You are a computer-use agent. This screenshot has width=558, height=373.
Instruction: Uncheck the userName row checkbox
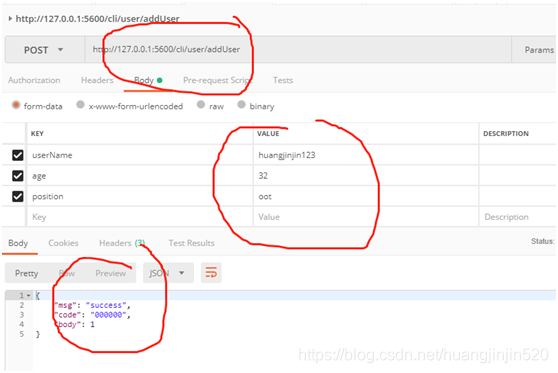point(18,155)
